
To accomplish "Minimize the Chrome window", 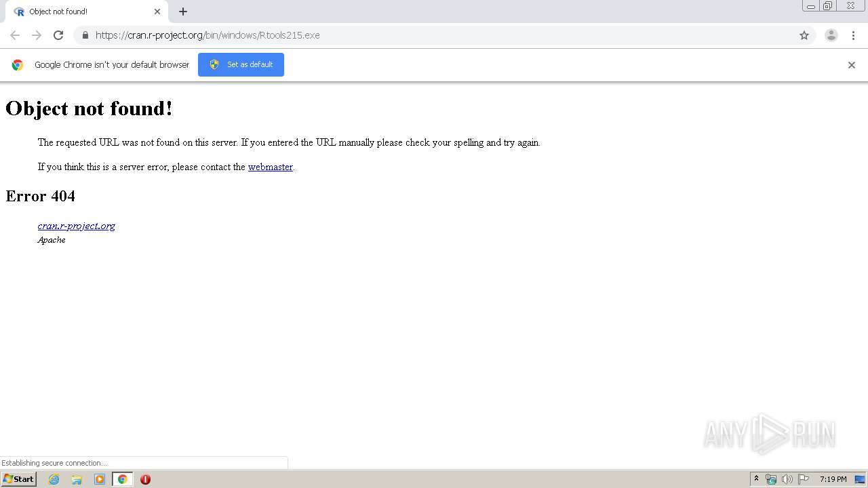I will pos(811,6).
